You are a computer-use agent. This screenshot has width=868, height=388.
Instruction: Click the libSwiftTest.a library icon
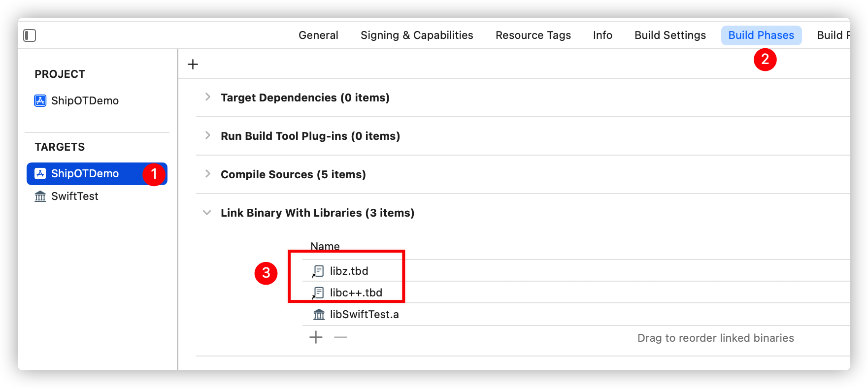319,314
